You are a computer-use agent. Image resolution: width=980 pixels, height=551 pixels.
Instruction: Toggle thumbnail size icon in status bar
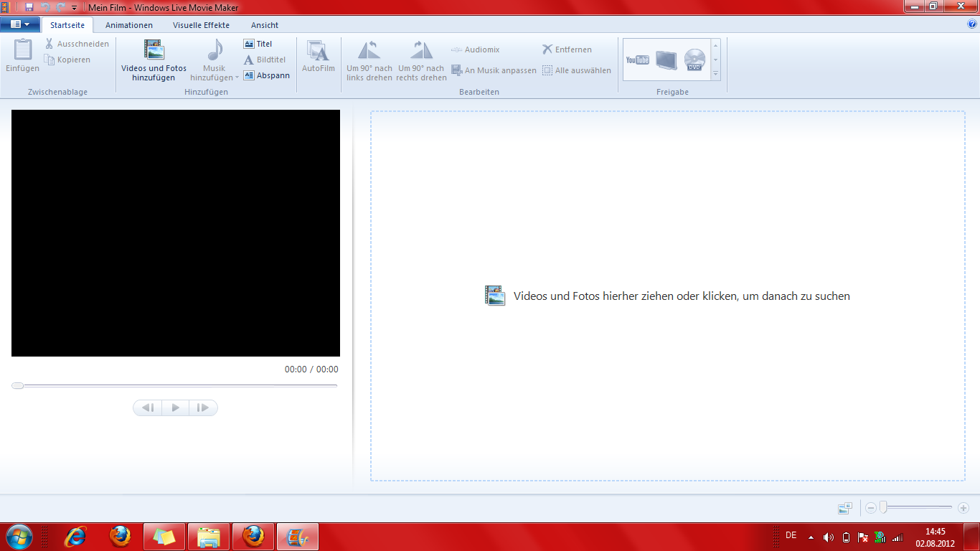[x=844, y=508]
